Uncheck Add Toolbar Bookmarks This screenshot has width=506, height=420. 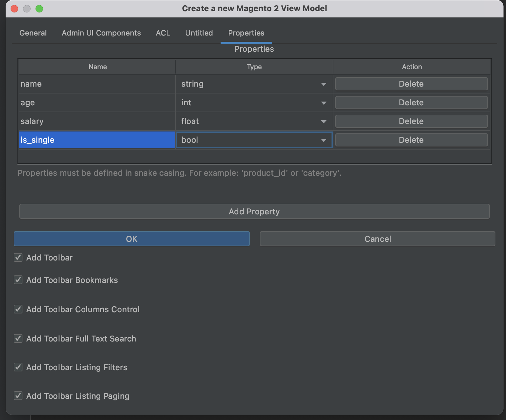coord(18,280)
